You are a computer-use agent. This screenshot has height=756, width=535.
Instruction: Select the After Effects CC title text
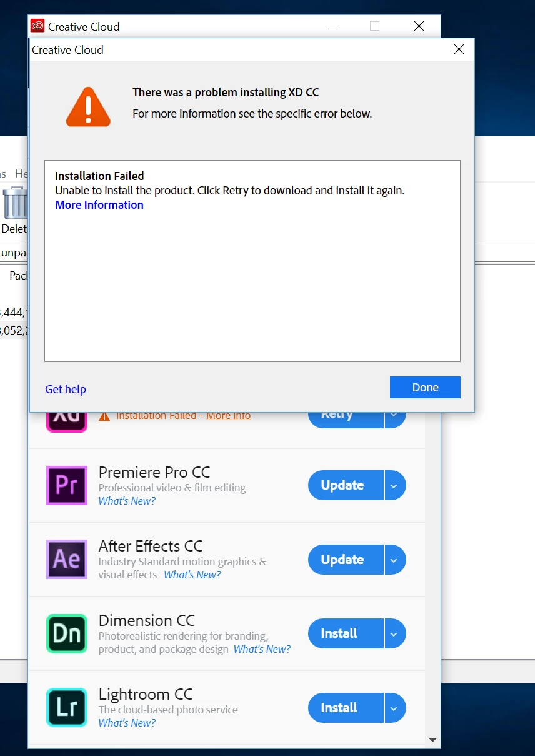click(151, 546)
